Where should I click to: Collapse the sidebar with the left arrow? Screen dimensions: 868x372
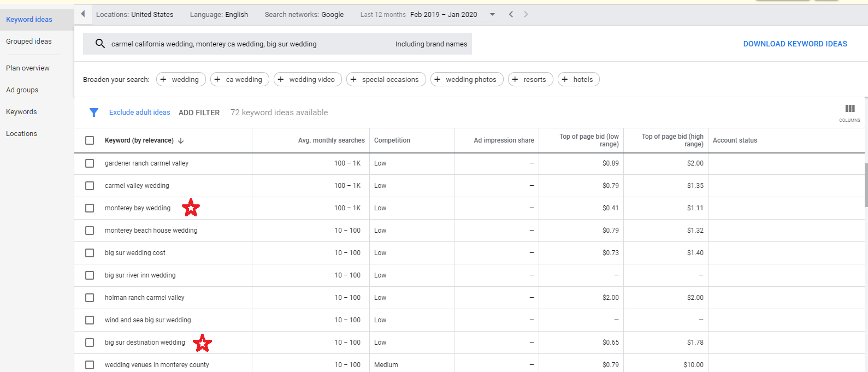pyautogui.click(x=83, y=14)
